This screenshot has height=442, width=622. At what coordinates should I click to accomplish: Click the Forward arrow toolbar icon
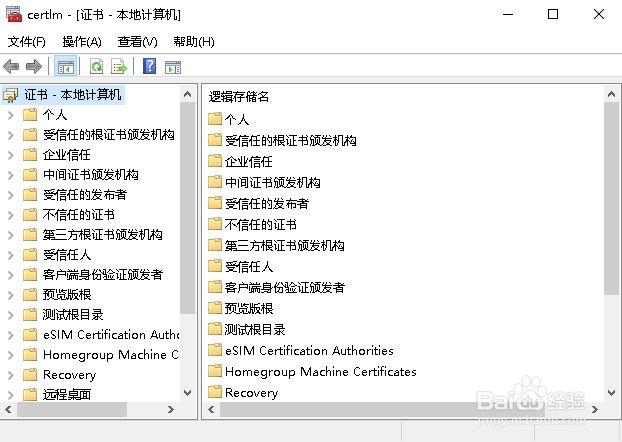(34, 66)
